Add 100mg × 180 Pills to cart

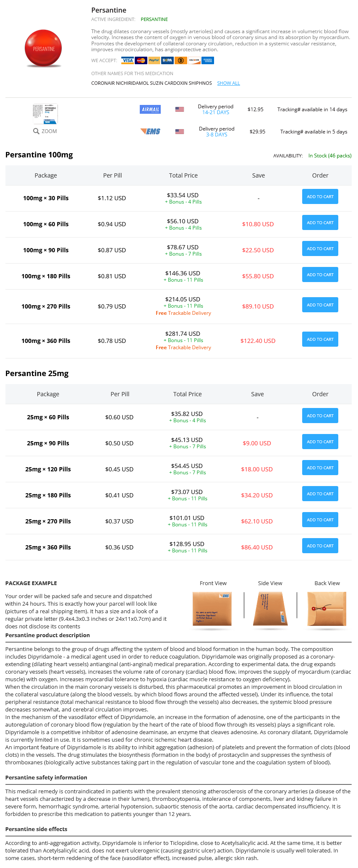320,275
